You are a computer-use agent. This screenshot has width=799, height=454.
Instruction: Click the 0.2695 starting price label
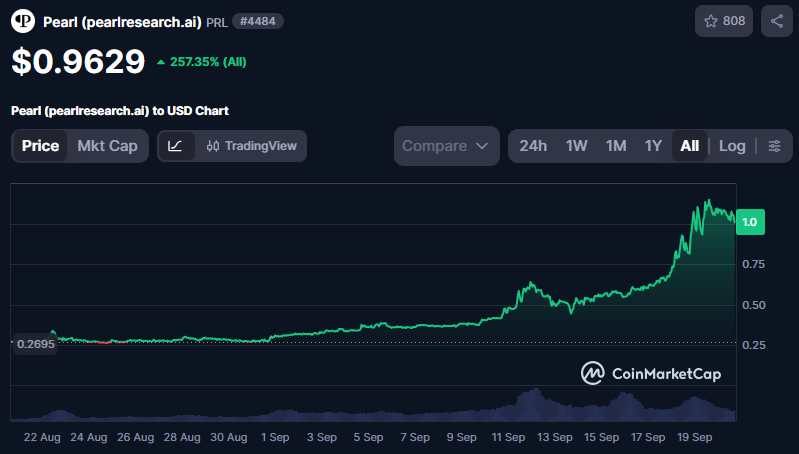pyautogui.click(x=35, y=344)
